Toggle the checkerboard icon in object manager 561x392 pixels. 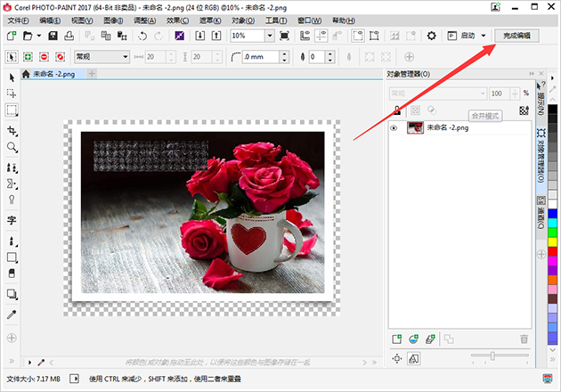tap(524, 110)
